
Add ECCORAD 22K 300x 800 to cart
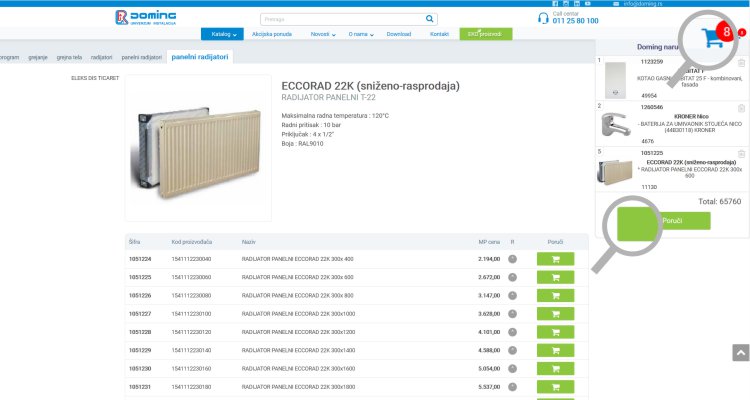(555, 296)
